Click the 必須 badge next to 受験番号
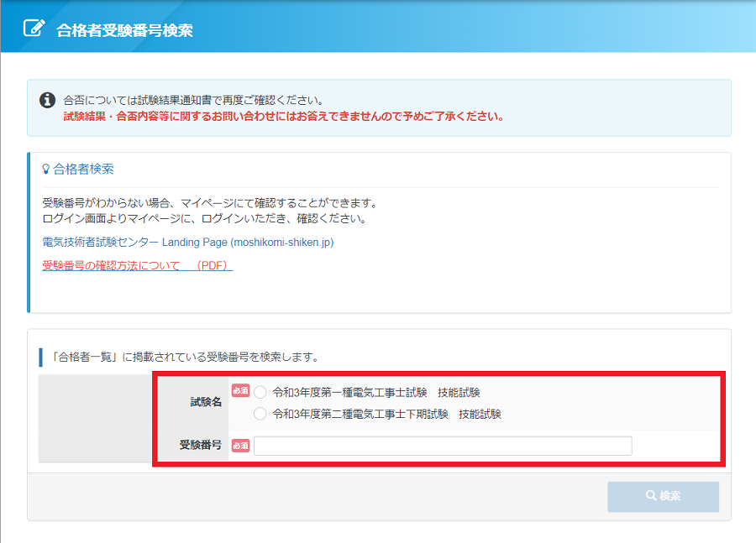 pos(240,446)
